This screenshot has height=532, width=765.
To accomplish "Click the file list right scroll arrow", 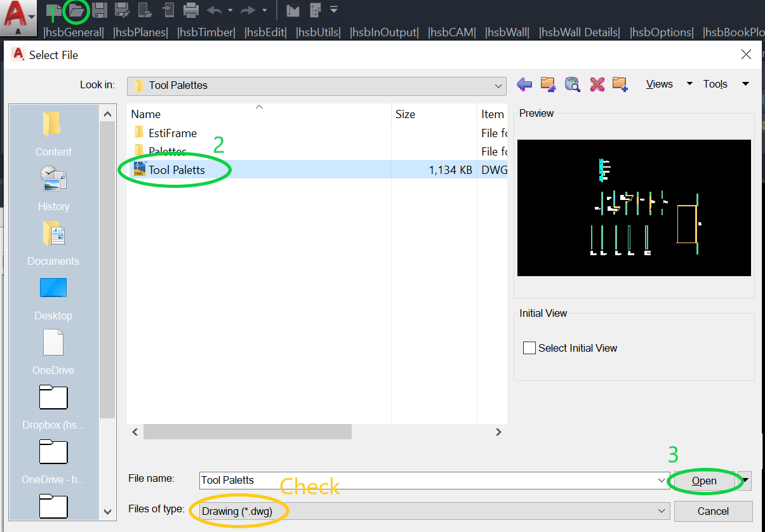I will click(x=499, y=432).
